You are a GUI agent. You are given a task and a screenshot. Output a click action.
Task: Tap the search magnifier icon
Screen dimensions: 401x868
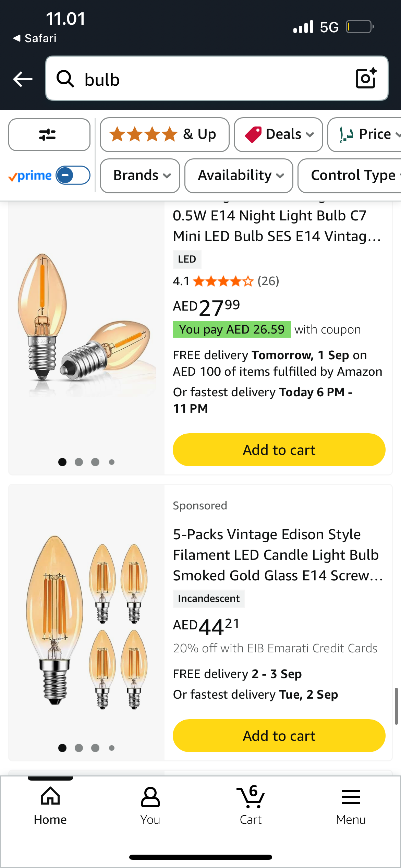pyautogui.click(x=65, y=79)
